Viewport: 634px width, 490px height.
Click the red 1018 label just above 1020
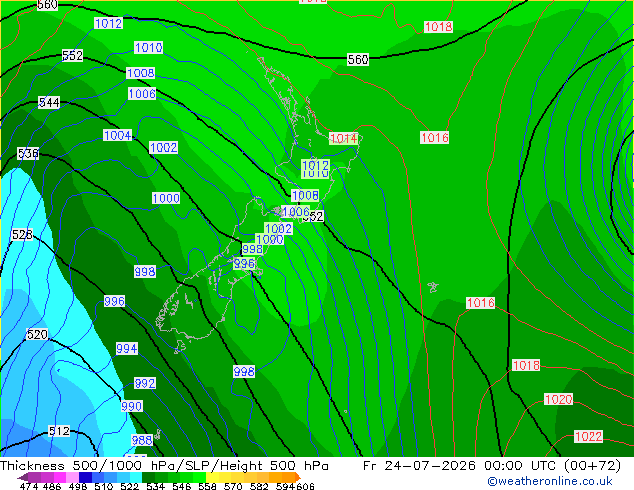(526, 365)
